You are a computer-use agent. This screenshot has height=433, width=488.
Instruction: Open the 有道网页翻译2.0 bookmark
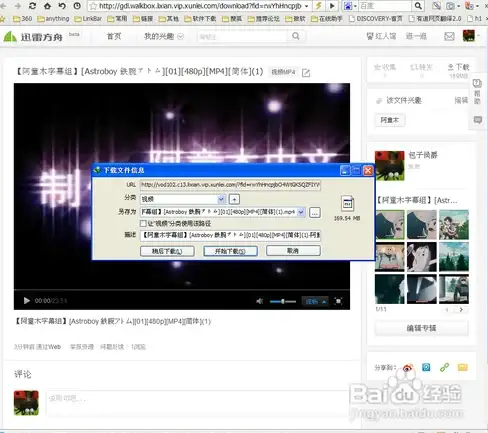[x=435, y=19]
